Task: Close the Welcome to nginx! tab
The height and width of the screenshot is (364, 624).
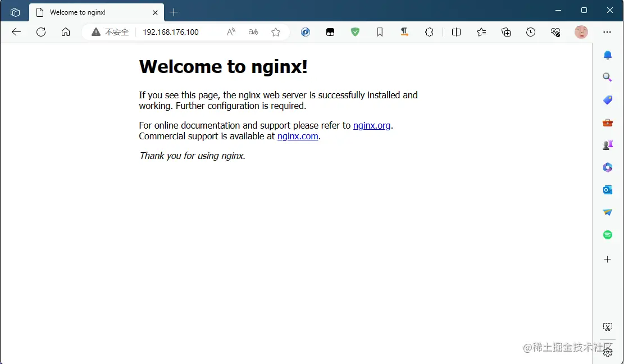Action: tap(155, 12)
